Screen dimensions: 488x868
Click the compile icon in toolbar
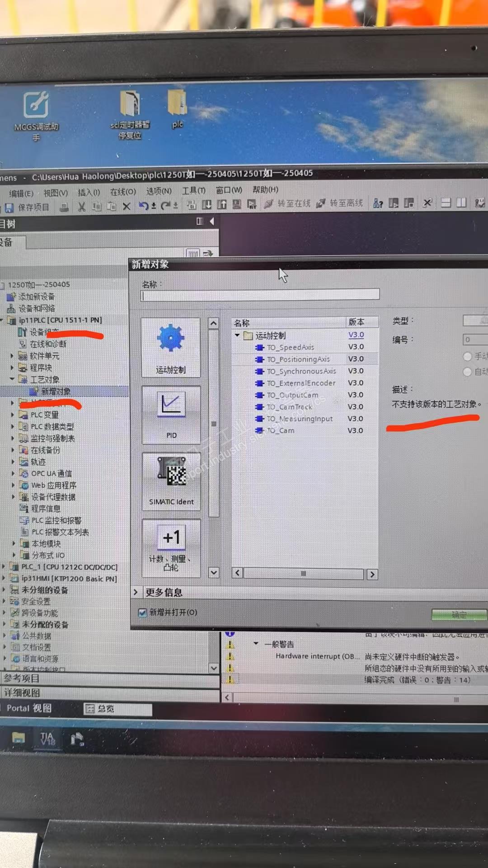pos(192,205)
